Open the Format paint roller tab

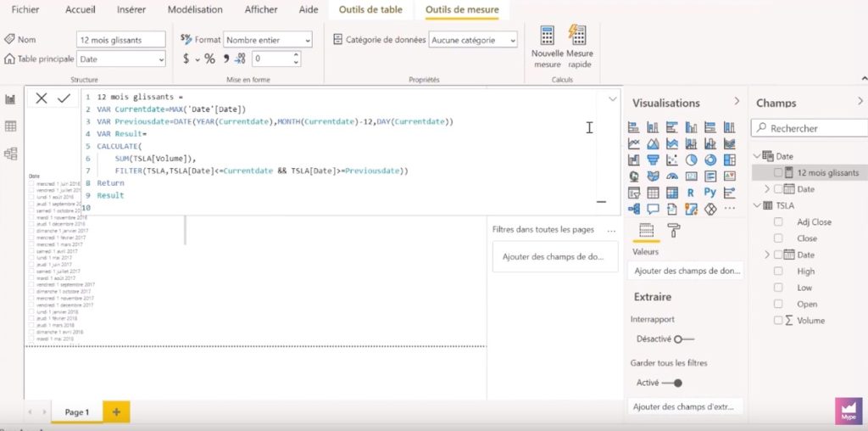[x=674, y=231]
